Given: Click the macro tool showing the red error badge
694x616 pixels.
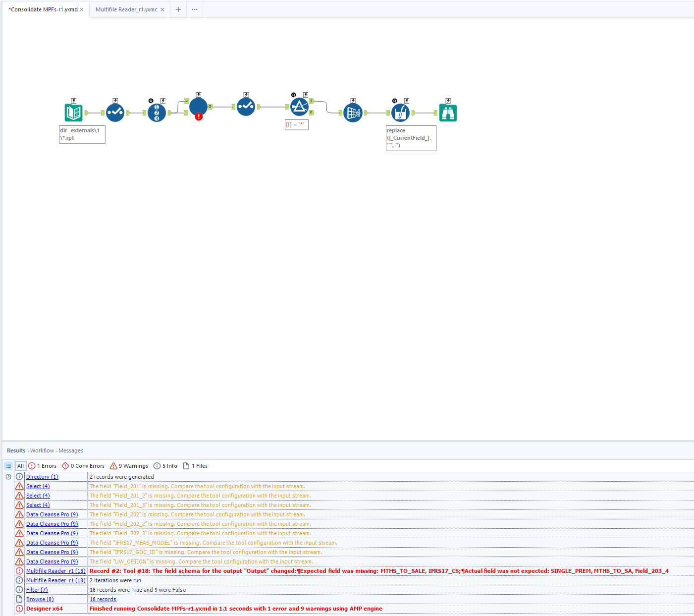Looking at the screenshot, I should tap(199, 107).
